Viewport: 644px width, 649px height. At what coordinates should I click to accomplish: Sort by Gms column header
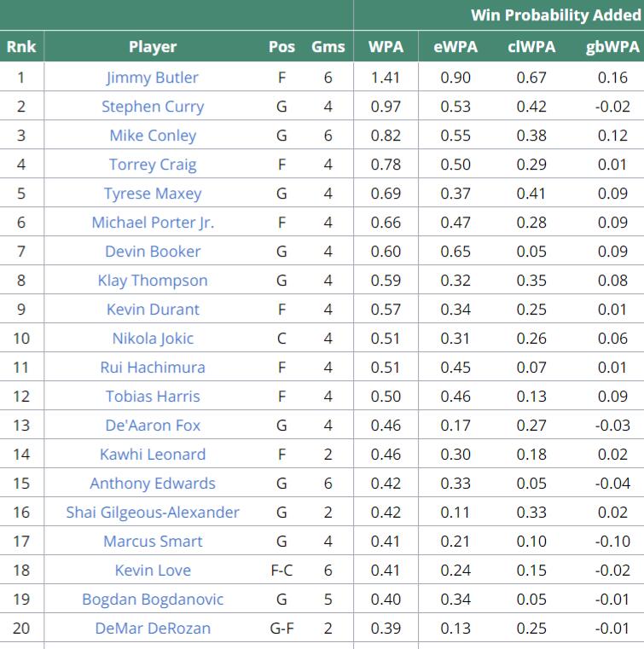tap(328, 47)
